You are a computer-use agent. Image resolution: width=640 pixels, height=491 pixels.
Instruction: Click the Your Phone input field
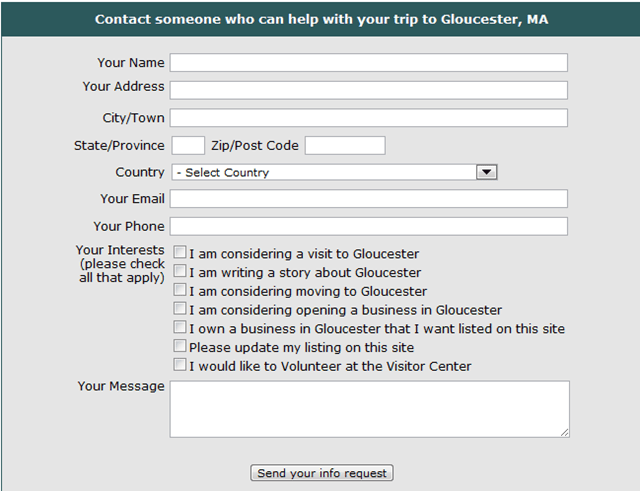tap(368, 226)
